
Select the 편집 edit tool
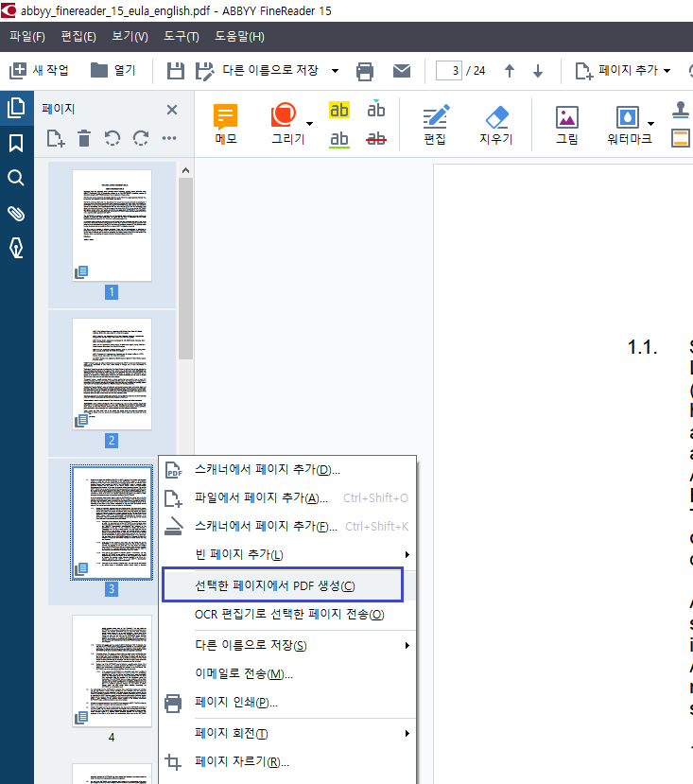435,125
